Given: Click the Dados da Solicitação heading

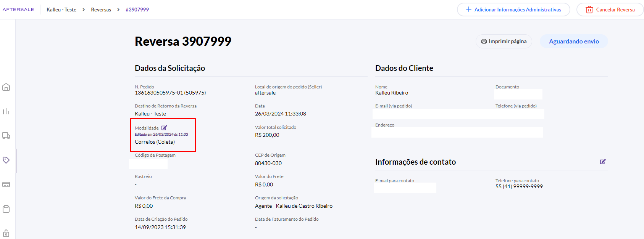Looking at the screenshot, I should point(170,68).
